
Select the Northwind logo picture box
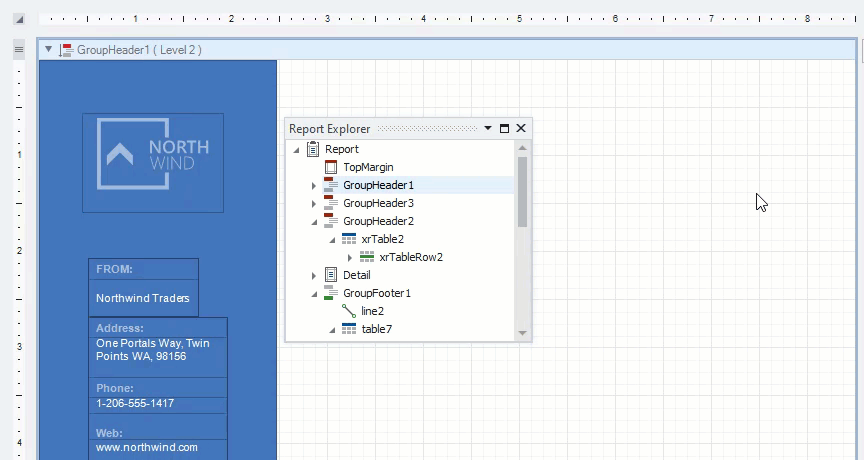pyautogui.click(x=152, y=162)
